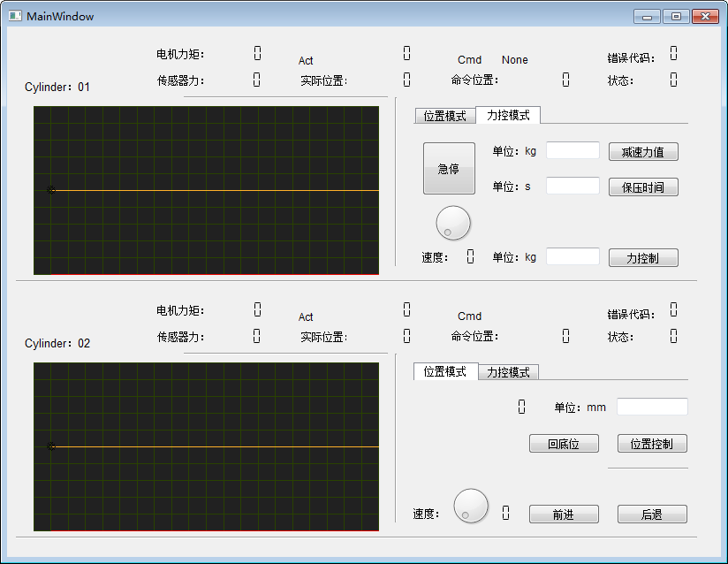Click the 位置控制 button
This screenshot has height=564, width=728.
[652, 444]
